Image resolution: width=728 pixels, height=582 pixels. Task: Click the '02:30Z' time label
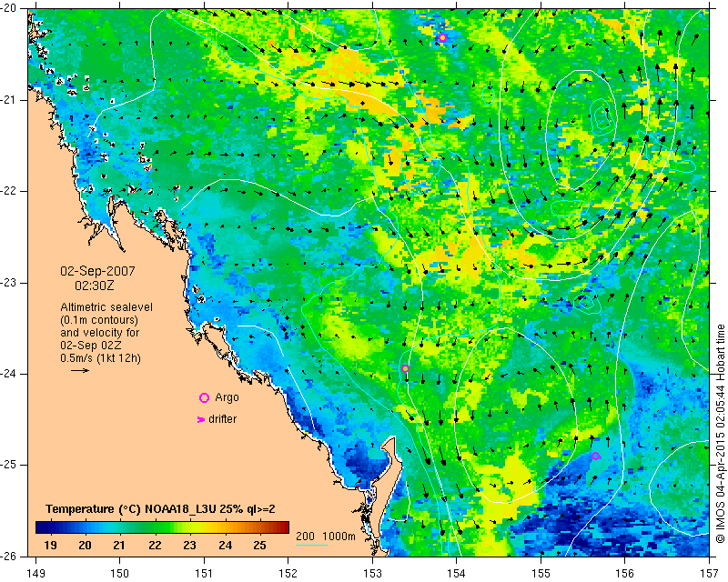(95, 286)
